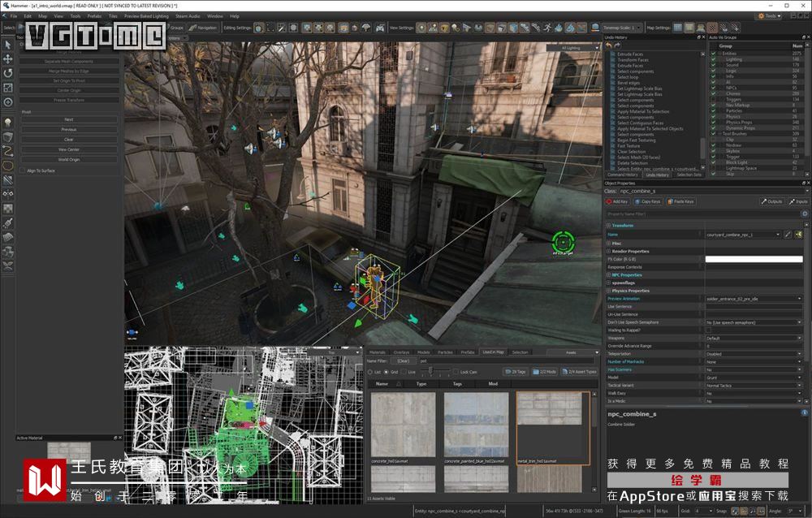Activate the Pivot tool circle icon
The image size is (812, 518).
coord(8,102)
